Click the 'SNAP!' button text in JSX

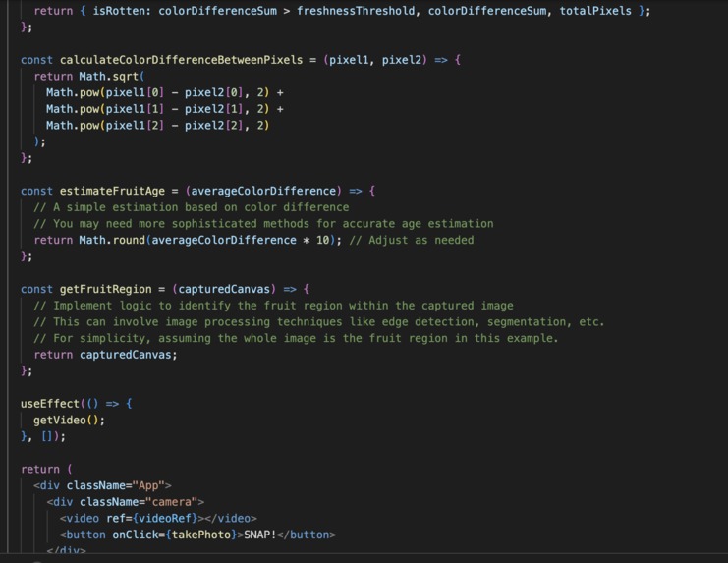tap(260, 535)
